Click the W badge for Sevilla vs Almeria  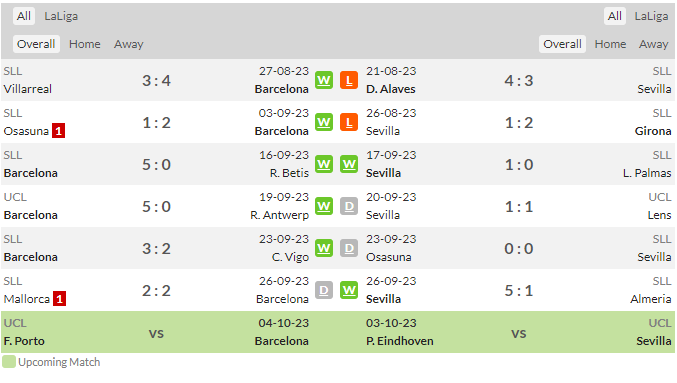pos(349,290)
